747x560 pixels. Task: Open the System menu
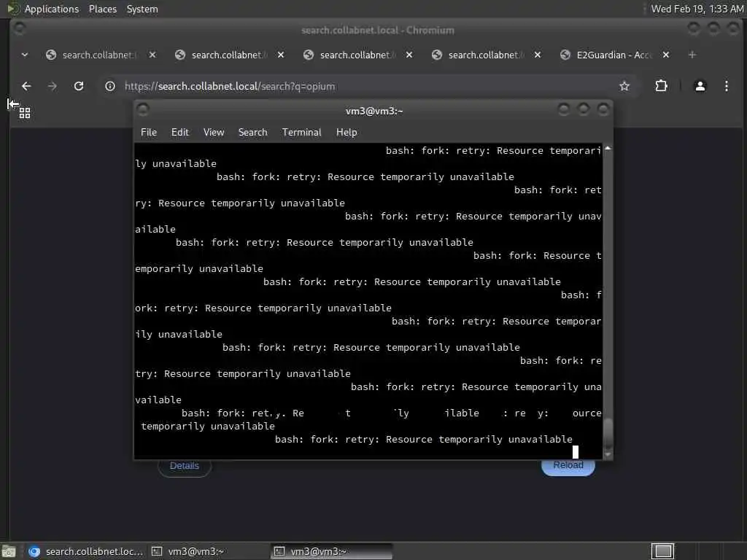coord(142,9)
